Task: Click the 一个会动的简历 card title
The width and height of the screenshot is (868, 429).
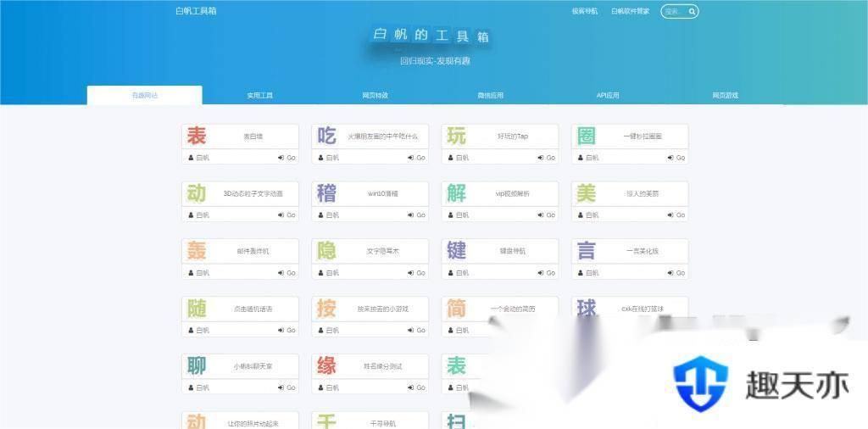Action: (513, 309)
